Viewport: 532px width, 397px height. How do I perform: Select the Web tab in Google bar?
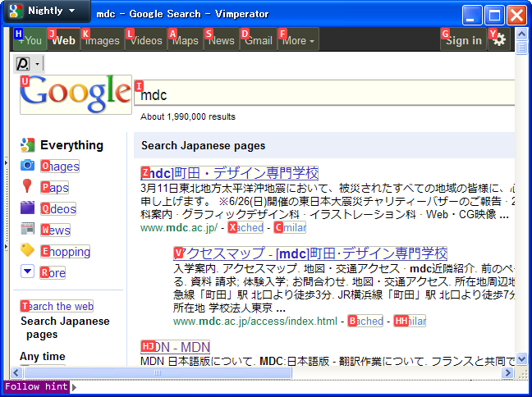(x=63, y=40)
